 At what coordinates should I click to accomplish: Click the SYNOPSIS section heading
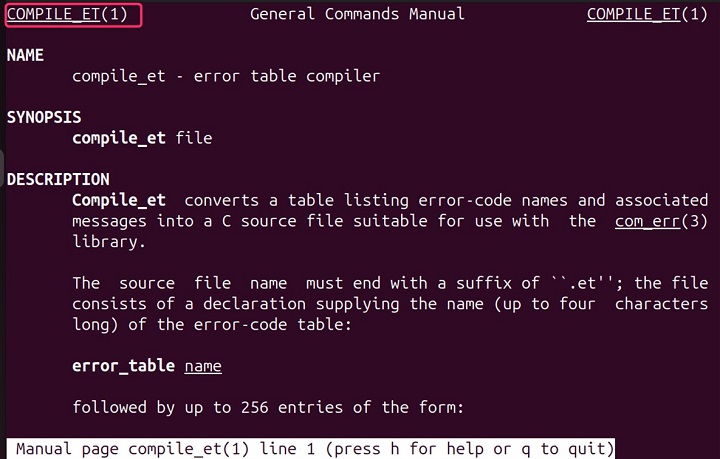(44, 117)
